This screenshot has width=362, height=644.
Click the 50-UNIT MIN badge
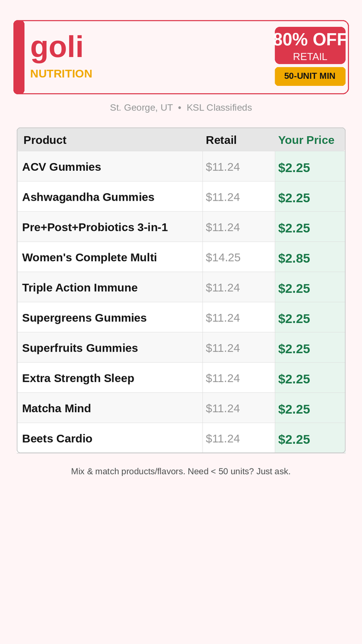(x=310, y=76)
